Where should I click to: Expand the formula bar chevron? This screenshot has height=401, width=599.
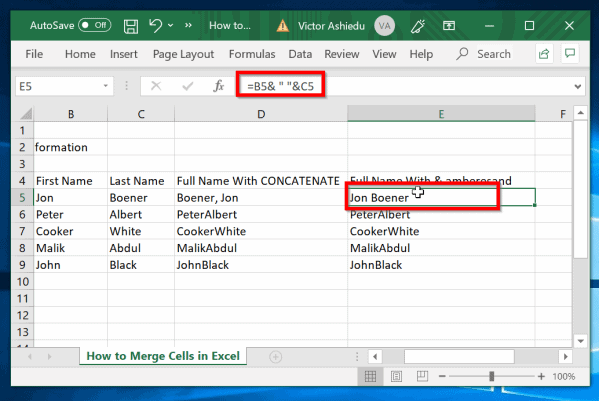coord(578,87)
